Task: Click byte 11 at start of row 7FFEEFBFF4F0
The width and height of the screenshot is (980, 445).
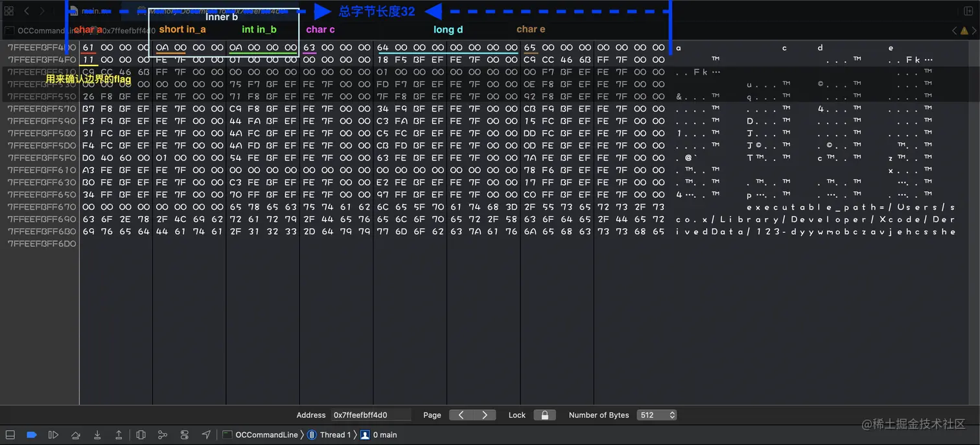Action: [89, 60]
